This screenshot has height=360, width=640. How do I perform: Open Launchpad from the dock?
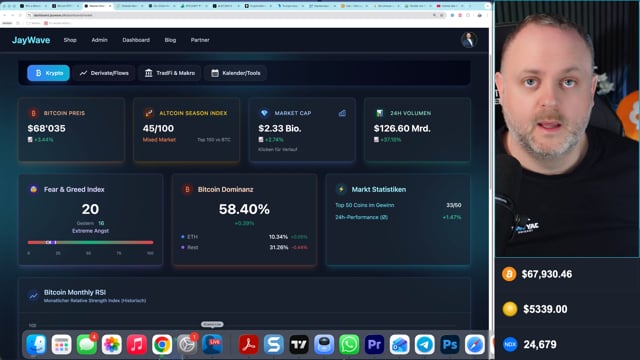(x=62, y=345)
